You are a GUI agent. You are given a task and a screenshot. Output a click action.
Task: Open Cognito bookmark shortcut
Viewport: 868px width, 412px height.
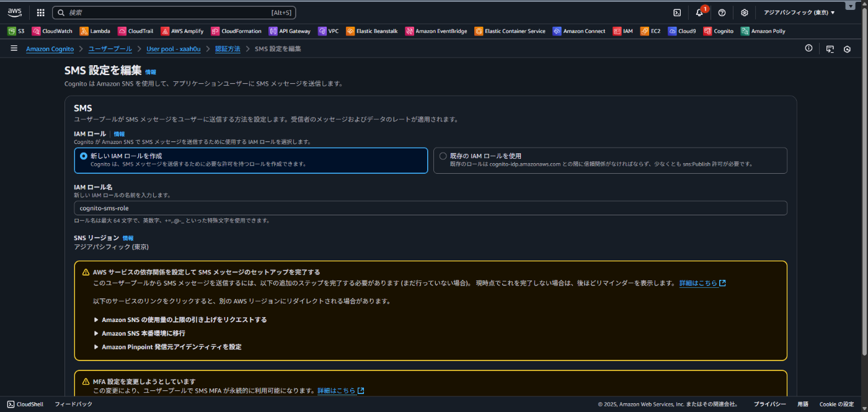click(x=719, y=31)
